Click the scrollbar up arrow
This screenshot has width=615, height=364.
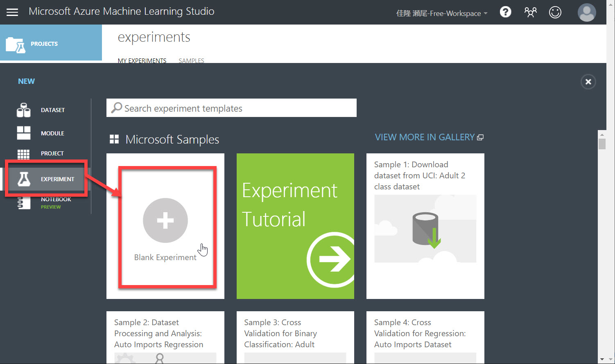coord(602,134)
